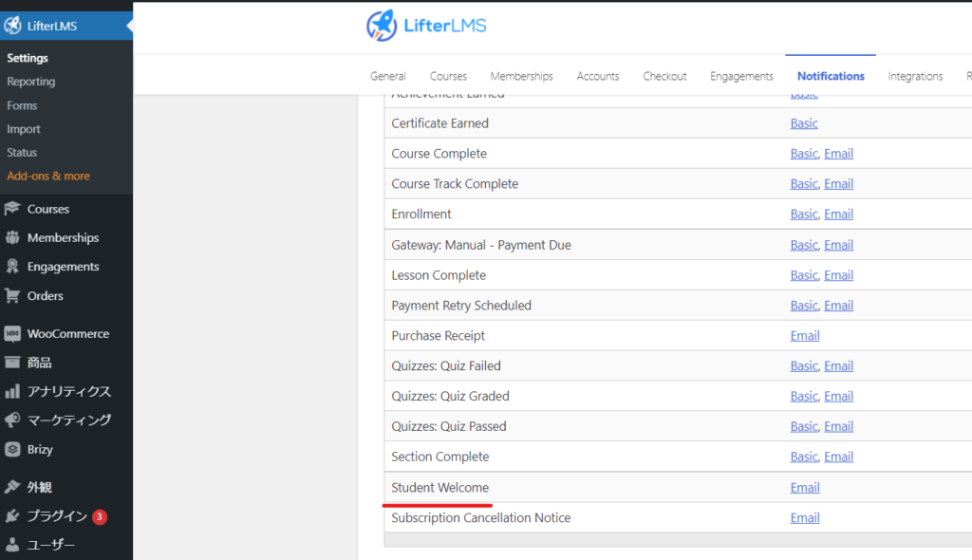Open the Engagements sidebar menu
Viewport: 972px width, 560px height.
(x=64, y=267)
